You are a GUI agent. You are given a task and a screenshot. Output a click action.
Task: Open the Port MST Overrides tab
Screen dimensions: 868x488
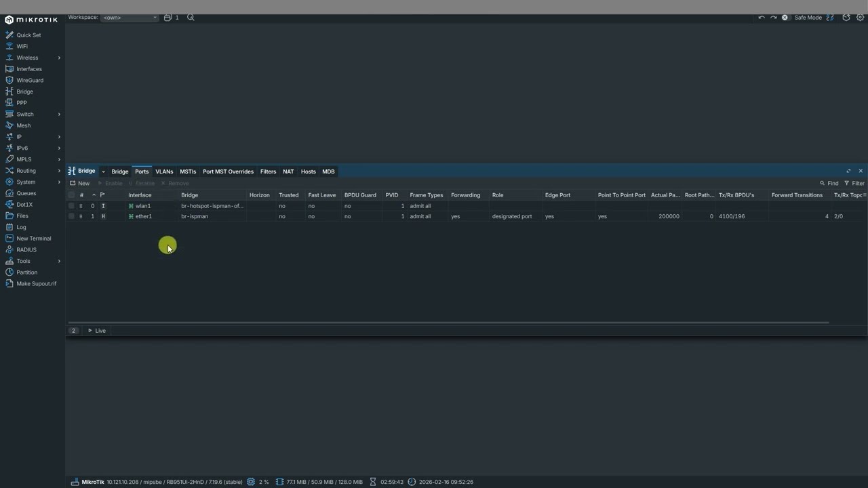pos(228,171)
